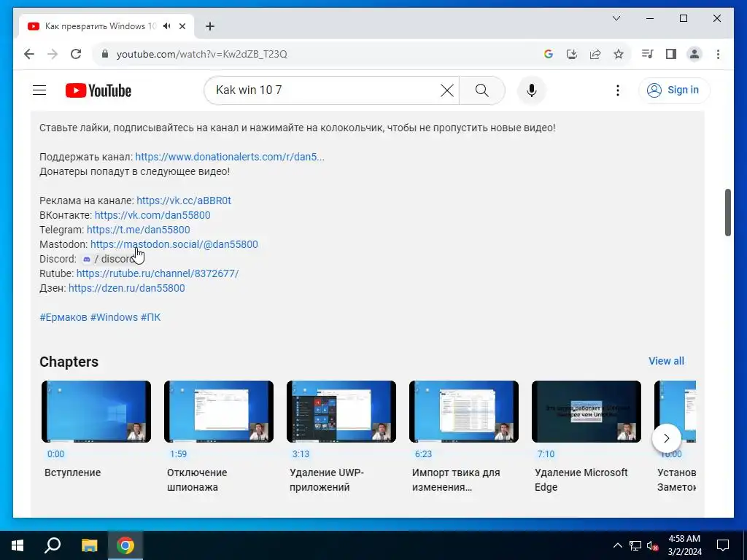
Task: Click the Sign in button
Action: point(674,90)
